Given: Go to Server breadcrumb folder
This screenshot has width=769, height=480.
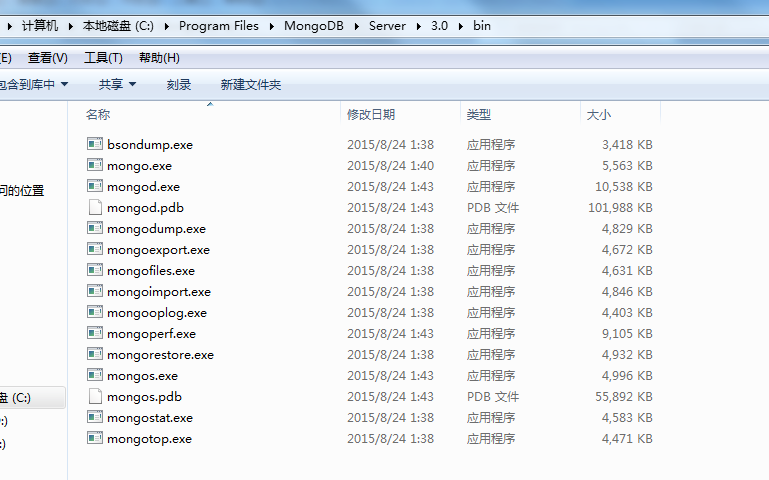Looking at the screenshot, I should tap(387, 26).
